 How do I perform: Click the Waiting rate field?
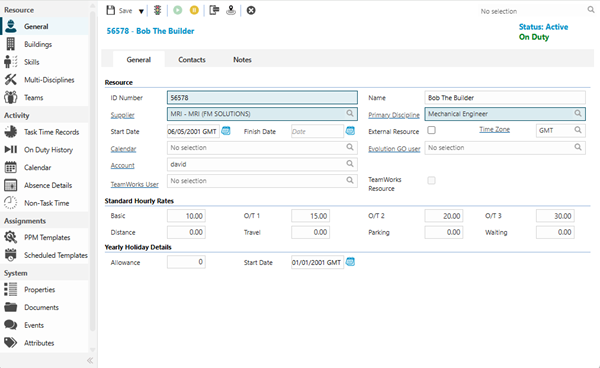click(555, 232)
